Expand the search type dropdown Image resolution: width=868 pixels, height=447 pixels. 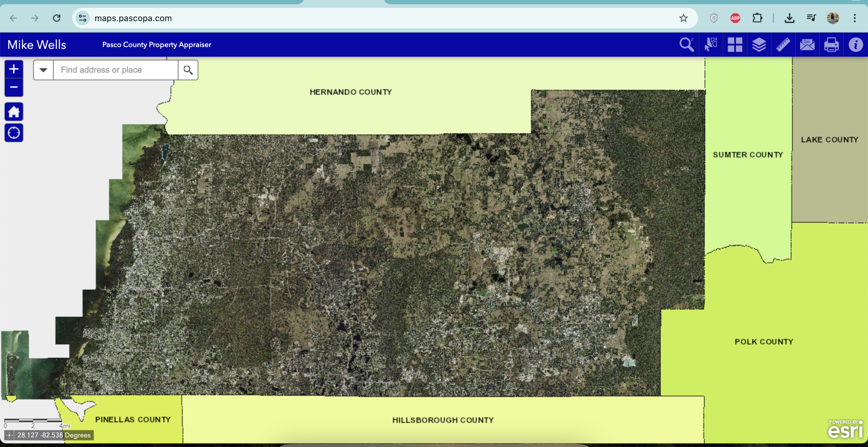[x=43, y=70]
